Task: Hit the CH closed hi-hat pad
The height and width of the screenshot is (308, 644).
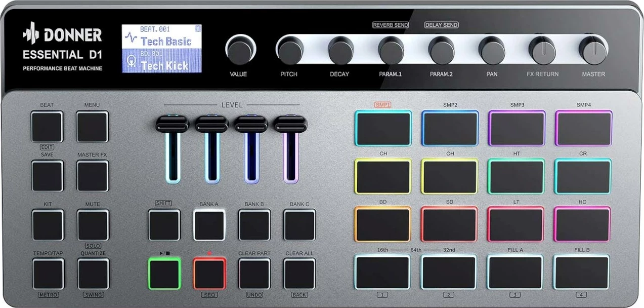Action: coord(383,177)
